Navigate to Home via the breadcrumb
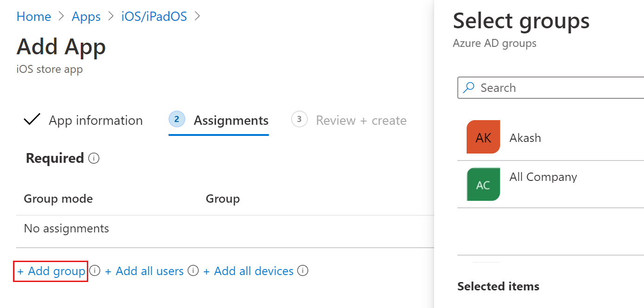Screen dimensions: 644x308 coord(33,16)
